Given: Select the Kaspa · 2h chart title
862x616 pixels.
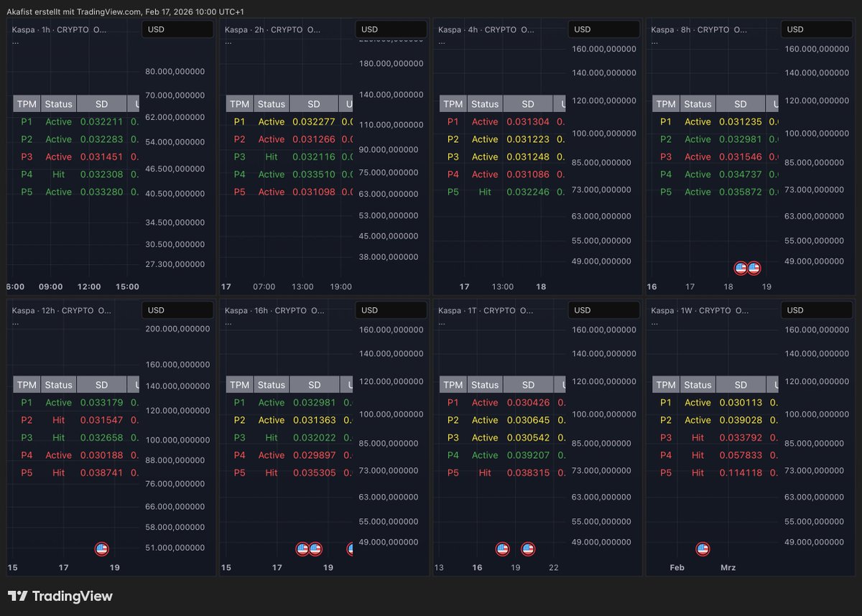Looking at the screenshot, I should [273, 29].
